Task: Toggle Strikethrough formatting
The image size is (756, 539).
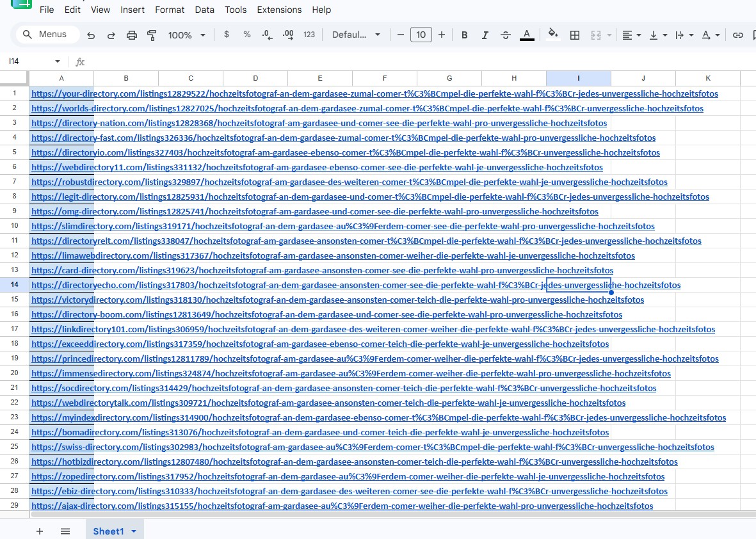Action: coord(506,35)
